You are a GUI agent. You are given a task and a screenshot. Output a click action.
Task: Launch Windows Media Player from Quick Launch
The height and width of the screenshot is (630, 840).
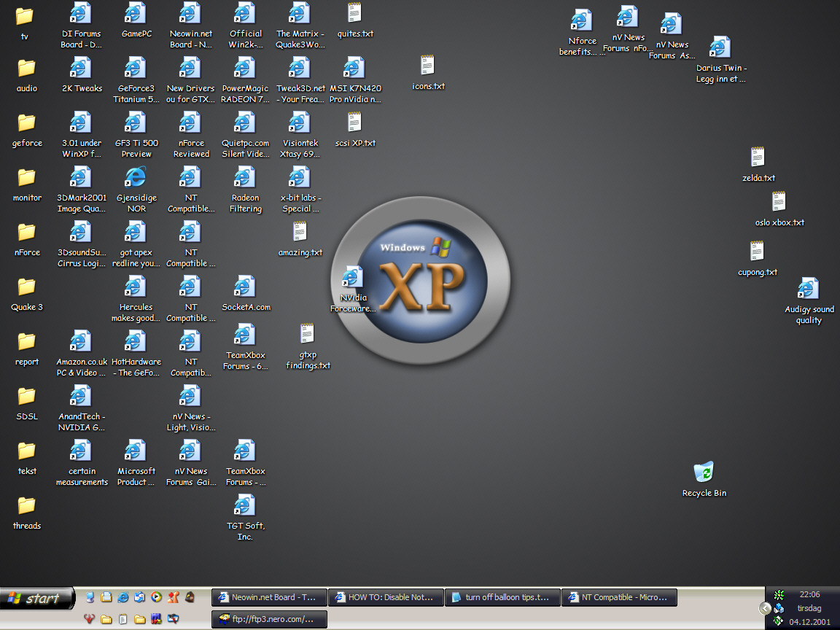[x=156, y=596]
